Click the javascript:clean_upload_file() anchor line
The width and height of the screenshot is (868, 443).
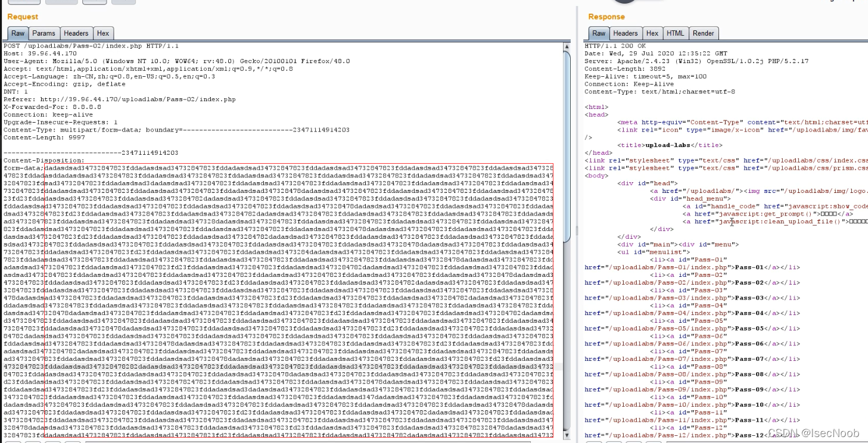click(775, 221)
